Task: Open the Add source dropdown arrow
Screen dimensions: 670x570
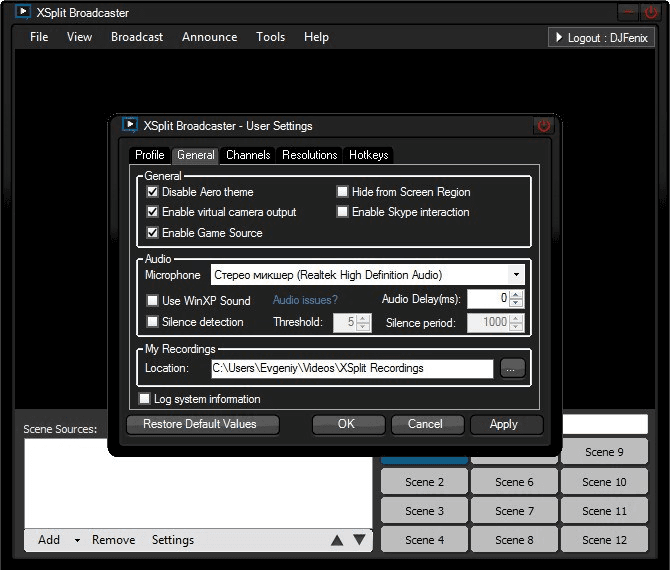Action: (x=77, y=541)
